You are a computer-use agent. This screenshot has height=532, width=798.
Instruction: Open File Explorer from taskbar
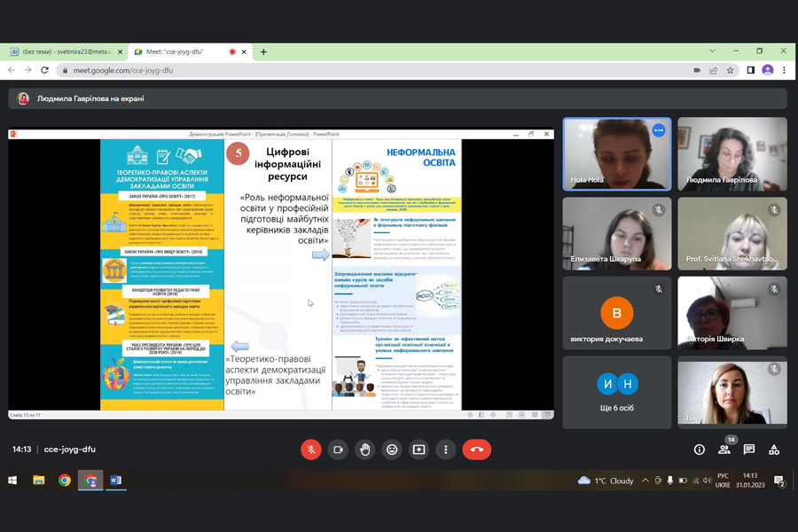pos(39,480)
